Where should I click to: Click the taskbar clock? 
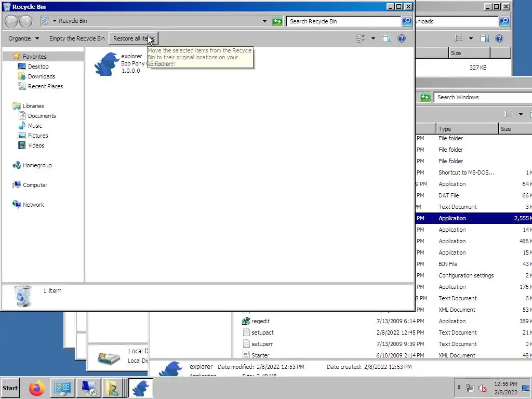(x=506, y=388)
